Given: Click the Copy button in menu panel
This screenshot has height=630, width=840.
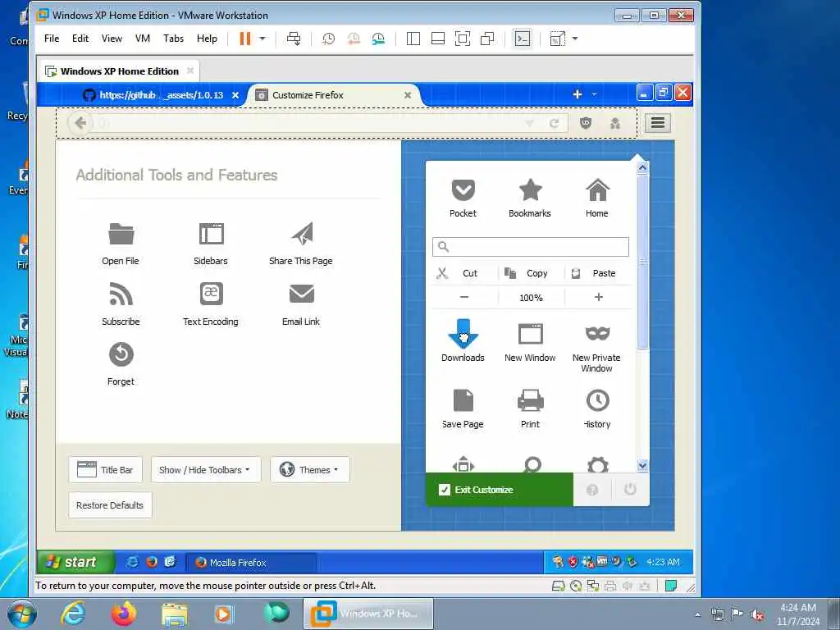Looking at the screenshot, I should click(532, 273).
